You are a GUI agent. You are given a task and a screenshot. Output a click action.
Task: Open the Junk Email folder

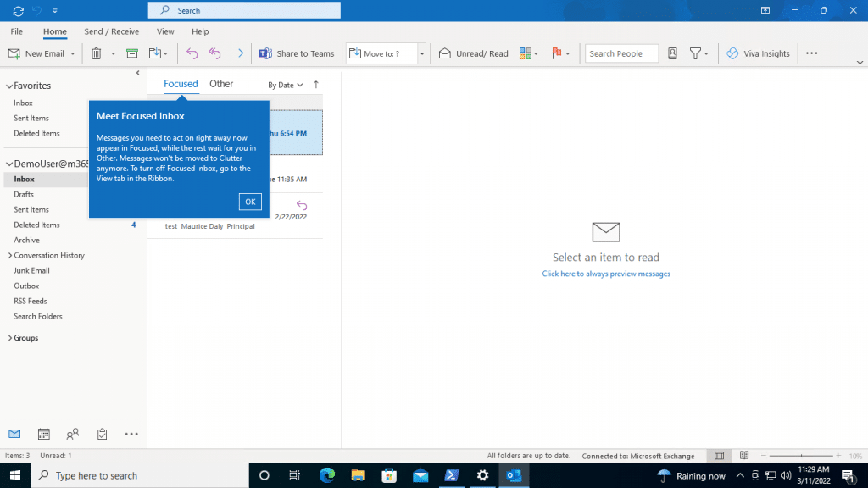coord(31,270)
